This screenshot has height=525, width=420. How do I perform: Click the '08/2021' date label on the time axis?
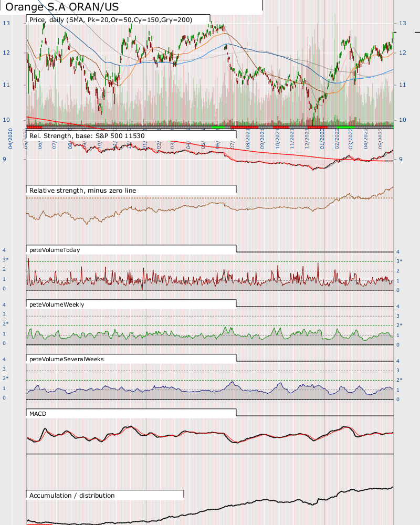[248, 139]
